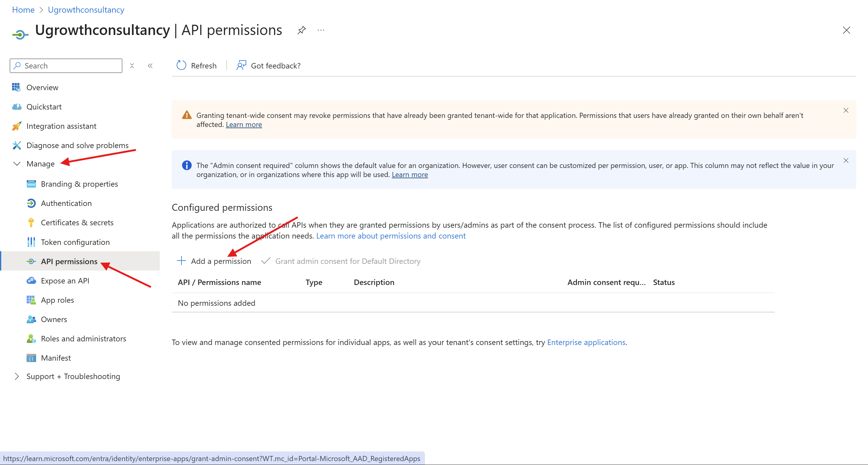The height and width of the screenshot is (465, 868).
Task: Select the Quickstart rocket-ship icon
Action: coord(16,106)
